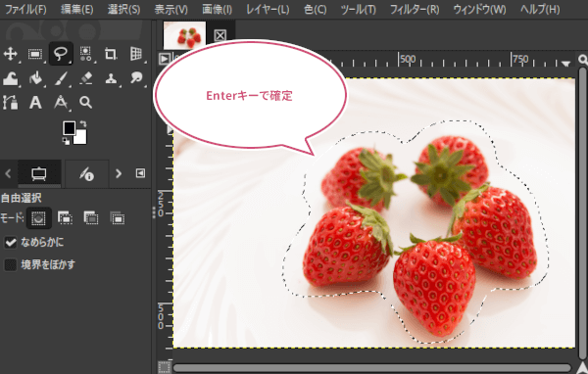Open the フィルター(R) menu
This screenshot has width=588, height=374.
(415, 10)
